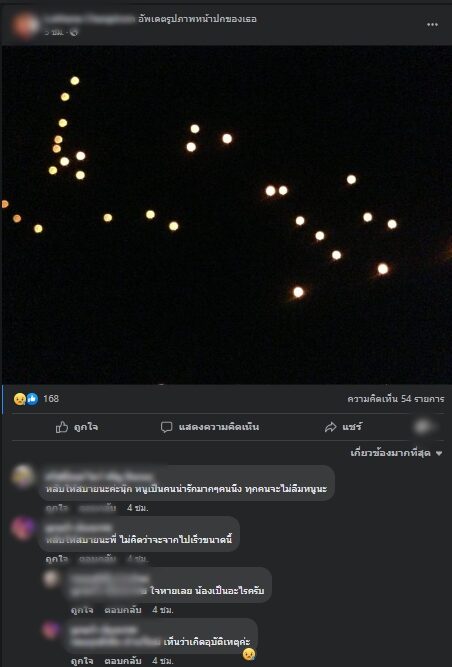Screen dimensions: 452x667
Task: Open the blurred profile switcher next to แชร์
Action: (x=424, y=427)
